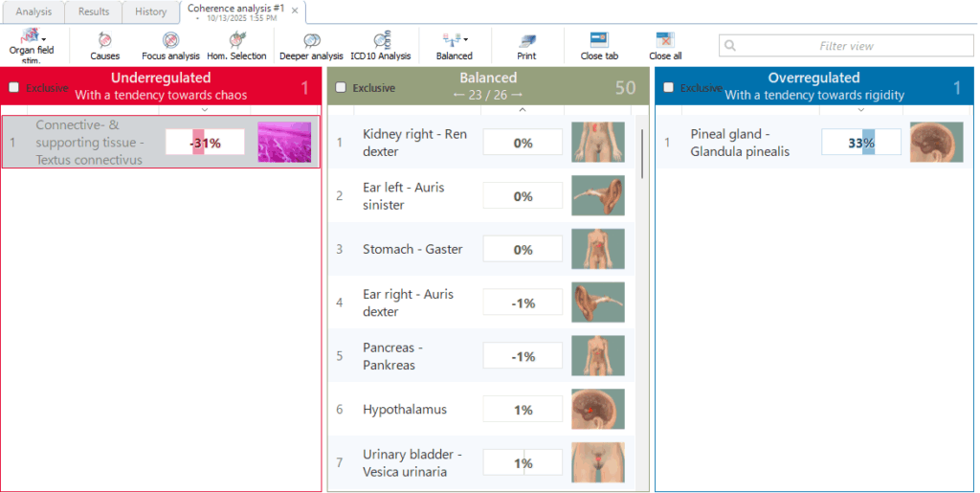
Task: Open the Causes tool
Action: 104,45
